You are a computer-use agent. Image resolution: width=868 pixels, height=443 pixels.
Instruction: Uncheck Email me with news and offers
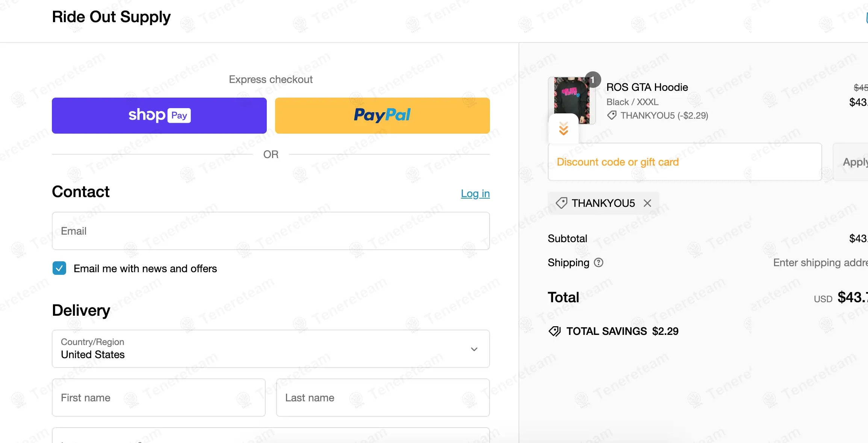pyautogui.click(x=59, y=268)
